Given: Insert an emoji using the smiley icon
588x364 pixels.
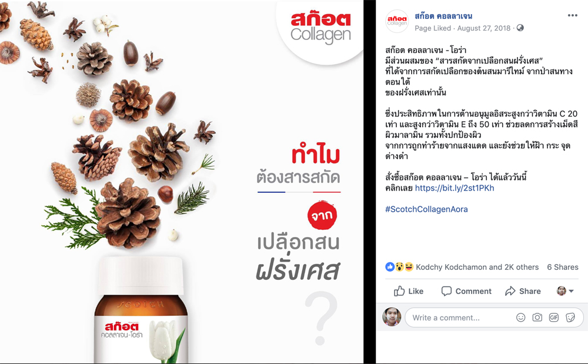Looking at the screenshot, I should tap(520, 318).
